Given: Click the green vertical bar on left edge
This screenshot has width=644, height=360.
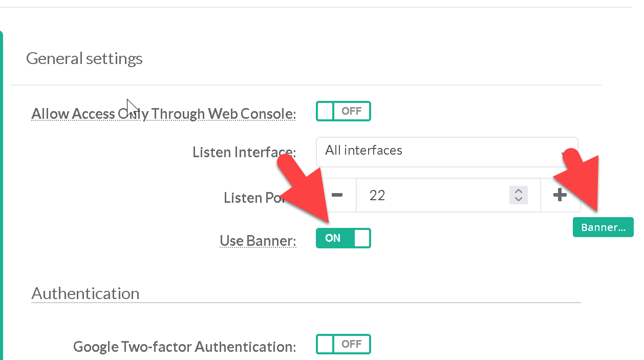Looking at the screenshot, I should [x=2, y=195].
